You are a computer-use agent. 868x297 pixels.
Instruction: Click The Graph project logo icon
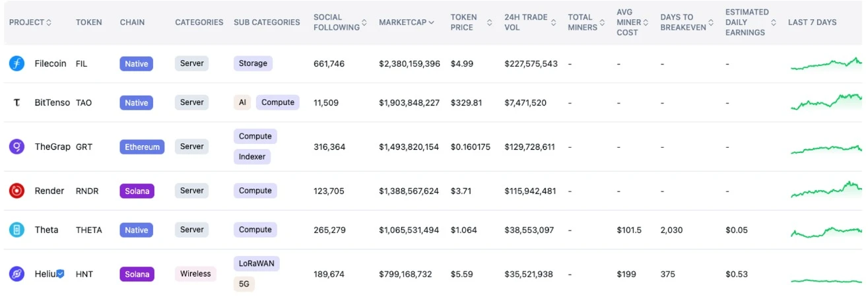pyautogui.click(x=17, y=147)
